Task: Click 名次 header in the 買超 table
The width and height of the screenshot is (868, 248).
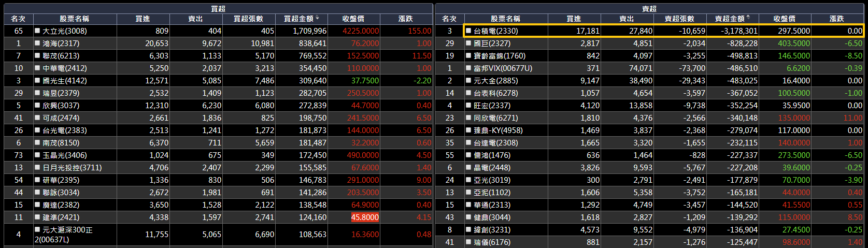Action: pyautogui.click(x=18, y=19)
